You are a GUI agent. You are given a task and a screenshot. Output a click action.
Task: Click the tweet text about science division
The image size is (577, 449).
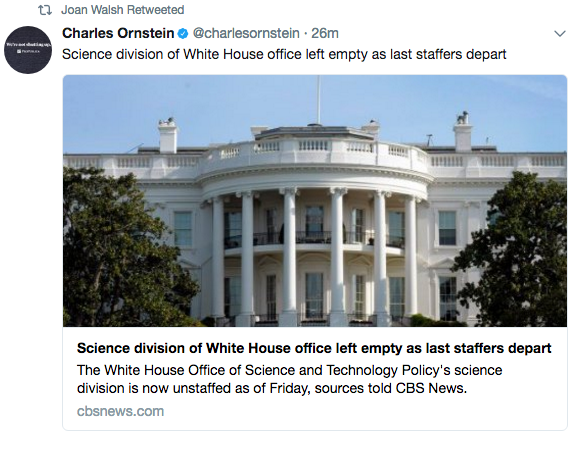tap(284, 54)
